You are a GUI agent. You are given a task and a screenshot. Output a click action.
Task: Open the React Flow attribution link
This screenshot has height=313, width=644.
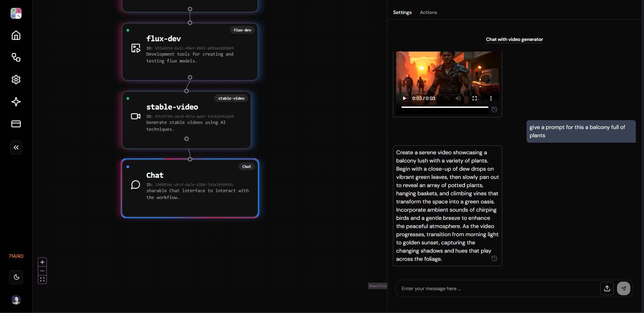[377, 286]
